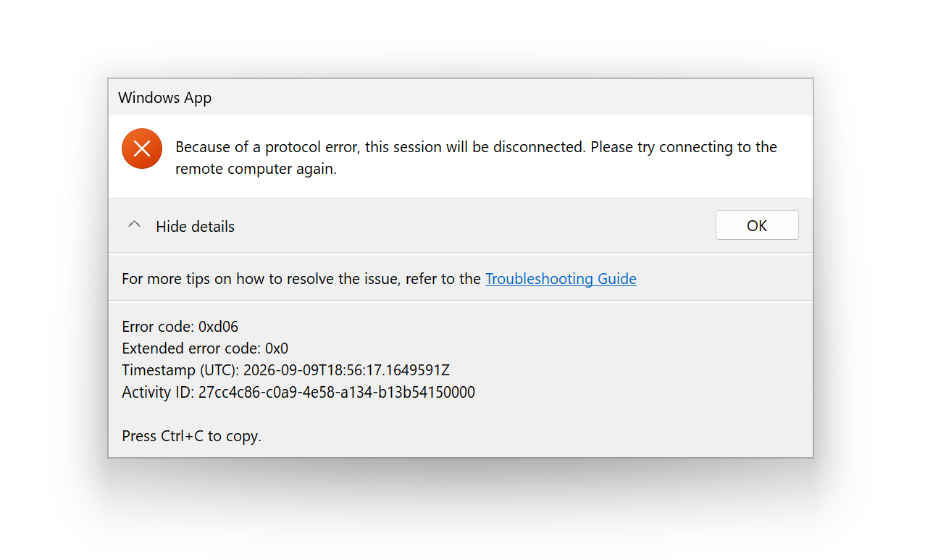The image size is (946, 560).
Task: Click the 'Extended error code:' label
Action: (x=191, y=348)
